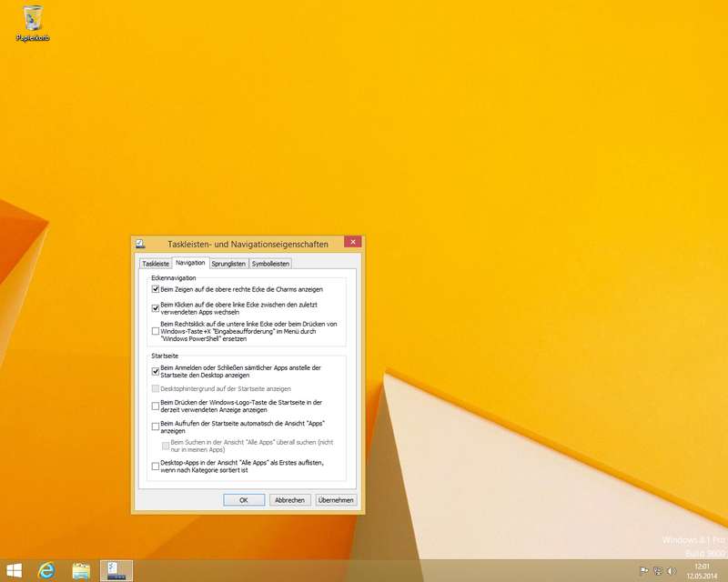
Task: Enable replacing Eingabeaufforderung with Windows PowerShell
Action: [x=156, y=331]
